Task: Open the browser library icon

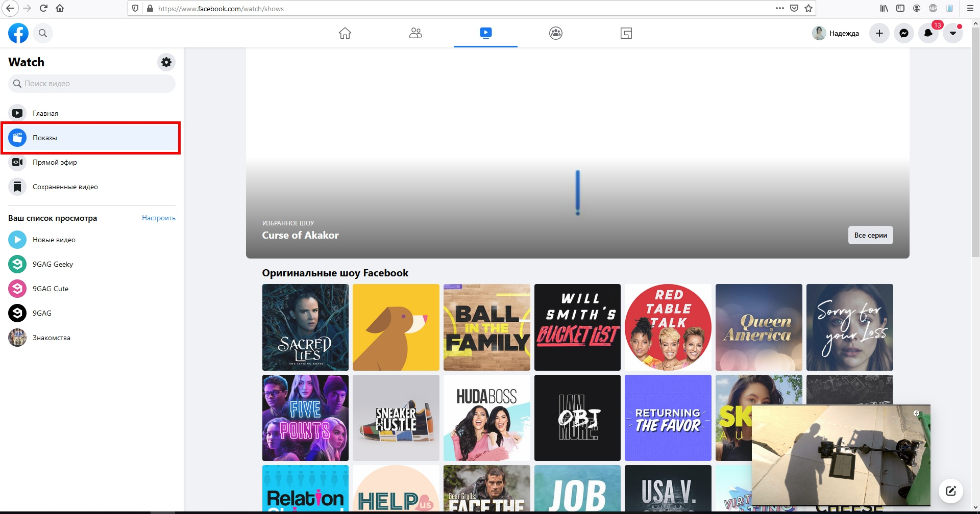Action: (x=884, y=8)
